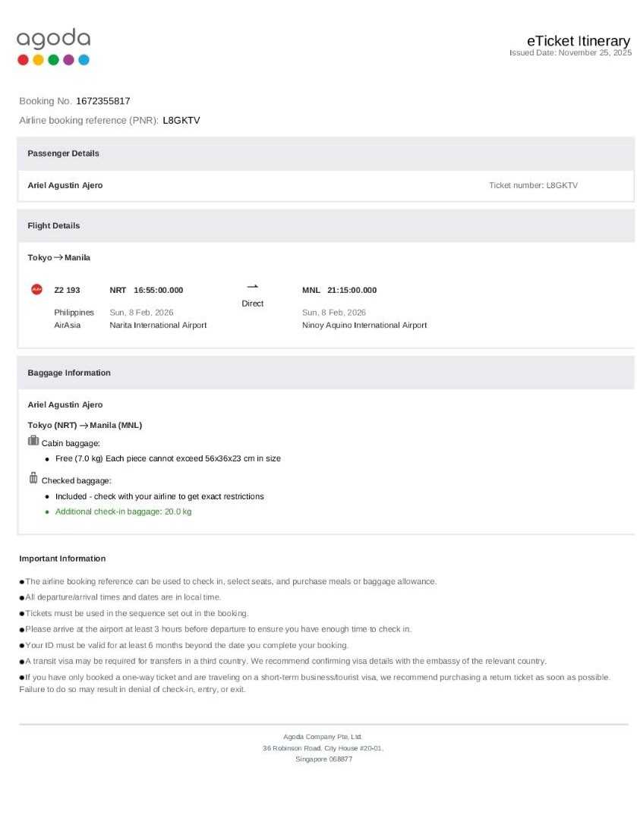637x840 pixels.
Task: Click the cabin baggage suitcase icon
Action: pyautogui.click(x=33, y=441)
